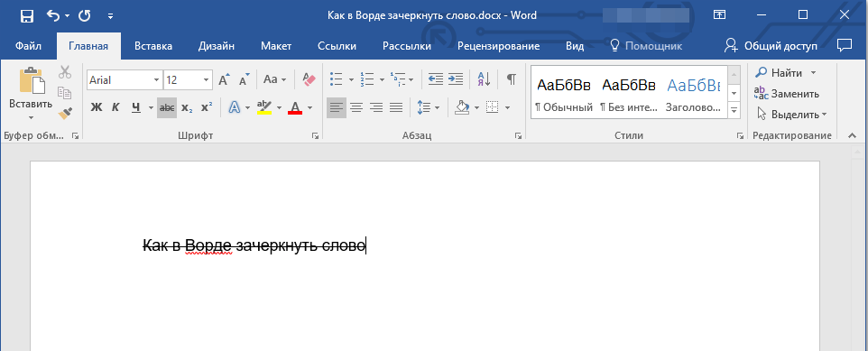Click the Save floppy disk icon
The width and height of the screenshot is (868, 351).
[x=26, y=15]
